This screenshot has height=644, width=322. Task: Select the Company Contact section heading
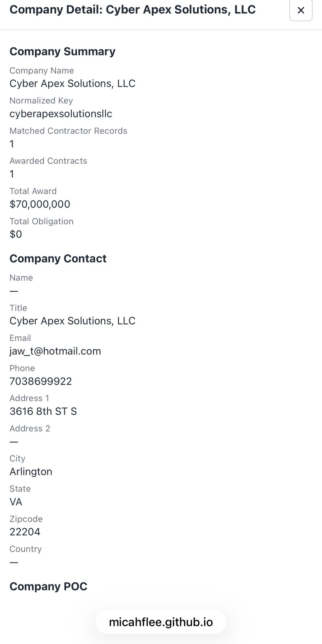click(x=58, y=258)
